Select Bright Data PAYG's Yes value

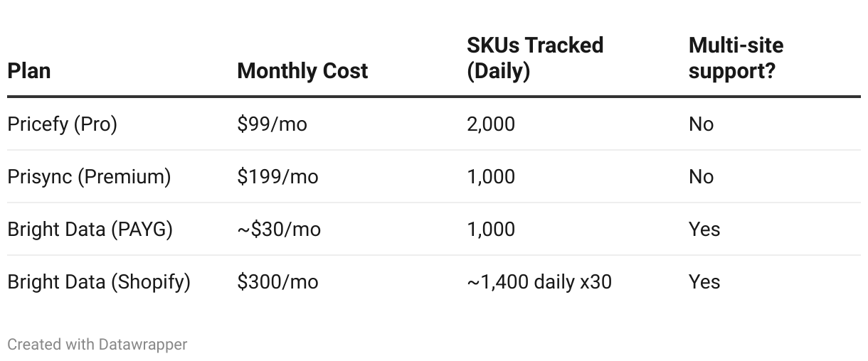704,230
